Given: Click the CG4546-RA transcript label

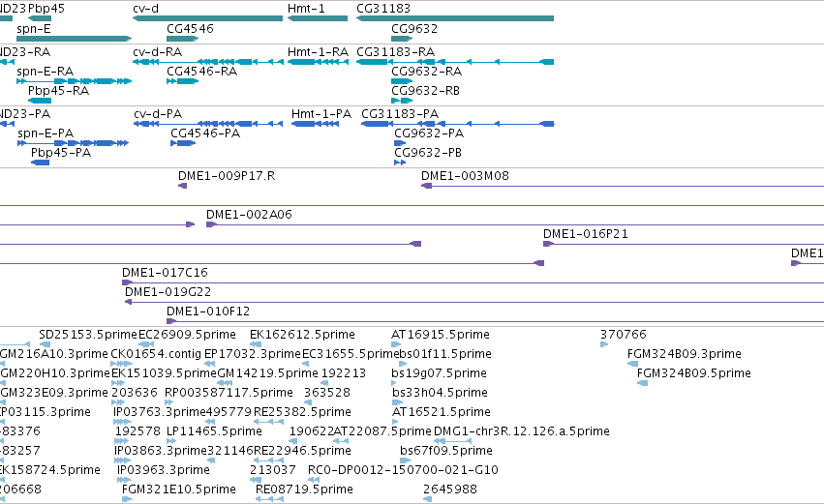Looking at the screenshot, I should pyautogui.click(x=201, y=72).
